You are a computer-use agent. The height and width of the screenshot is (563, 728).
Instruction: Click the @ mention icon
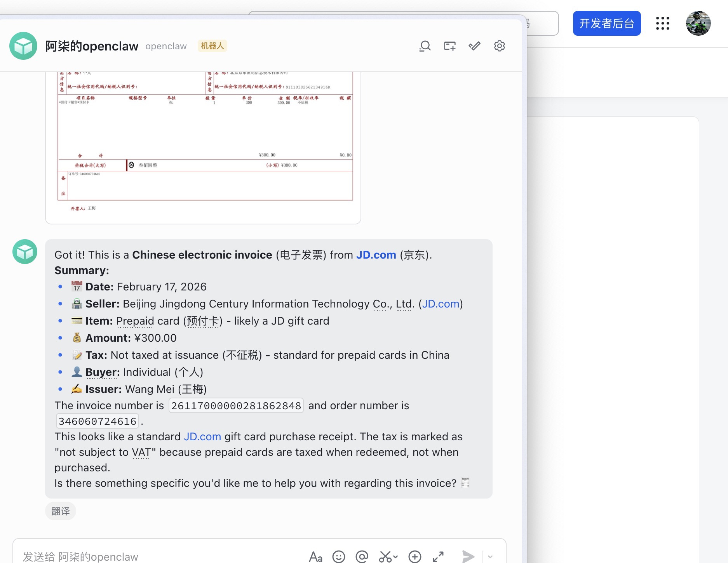click(362, 557)
